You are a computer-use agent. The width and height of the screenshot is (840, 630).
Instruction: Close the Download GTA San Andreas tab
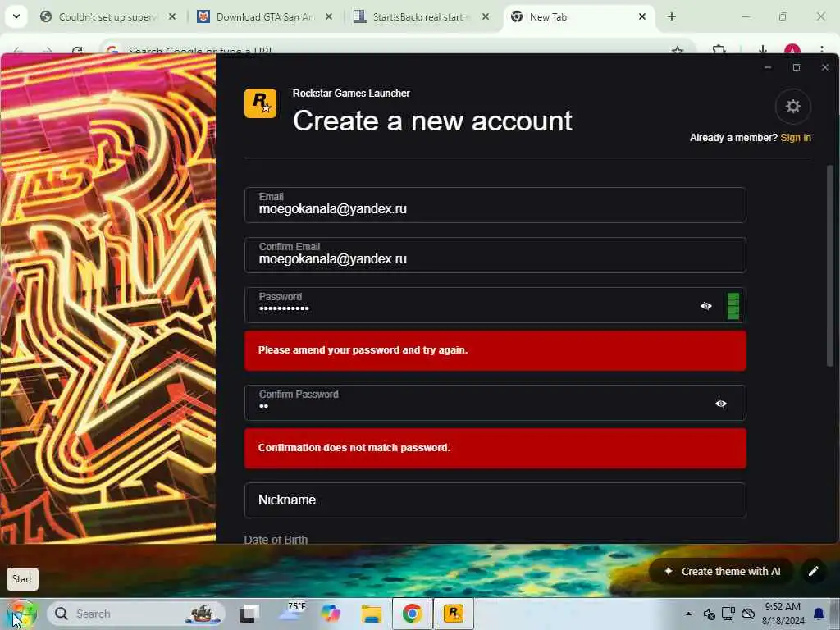click(x=329, y=17)
